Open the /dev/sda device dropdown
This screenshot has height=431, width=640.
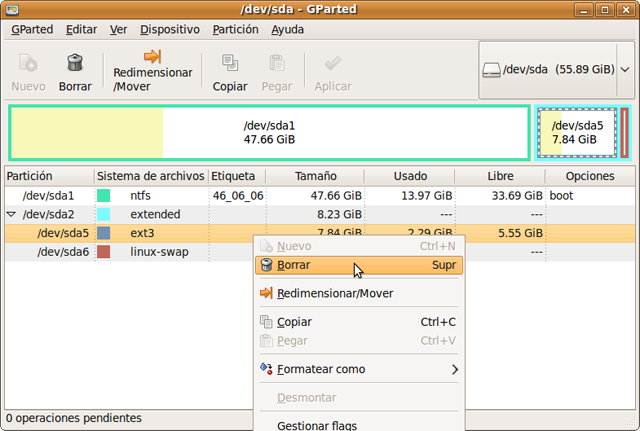[555, 69]
